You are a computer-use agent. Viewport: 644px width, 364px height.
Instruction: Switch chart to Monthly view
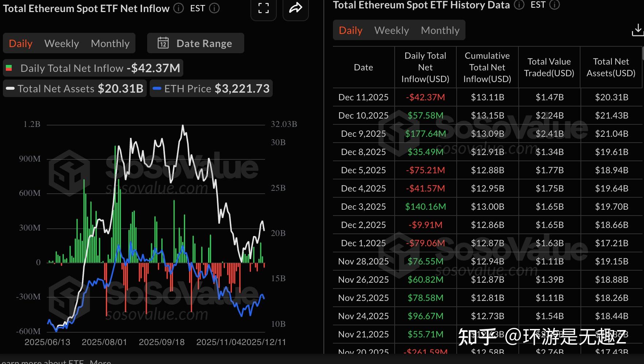point(110,43)
